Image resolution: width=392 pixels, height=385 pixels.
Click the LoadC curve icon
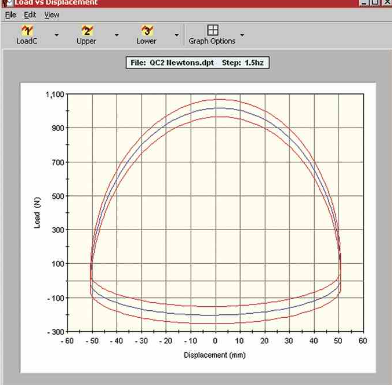[27, 31]
